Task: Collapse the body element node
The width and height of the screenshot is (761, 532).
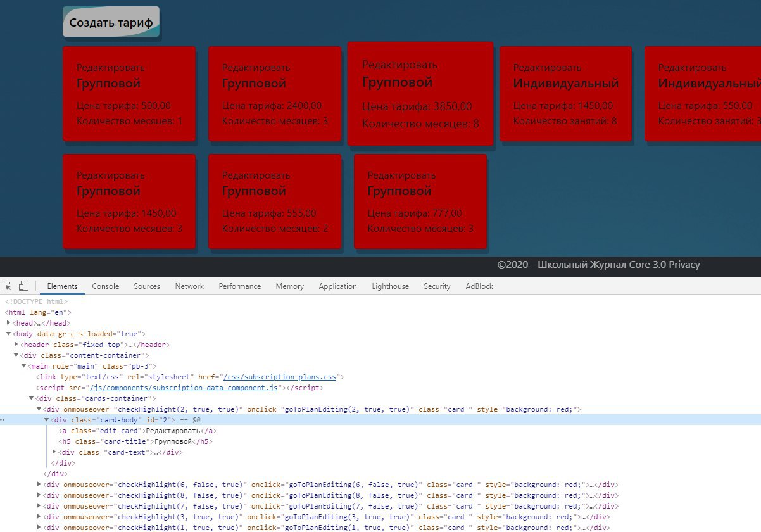Action: [9, 334]
